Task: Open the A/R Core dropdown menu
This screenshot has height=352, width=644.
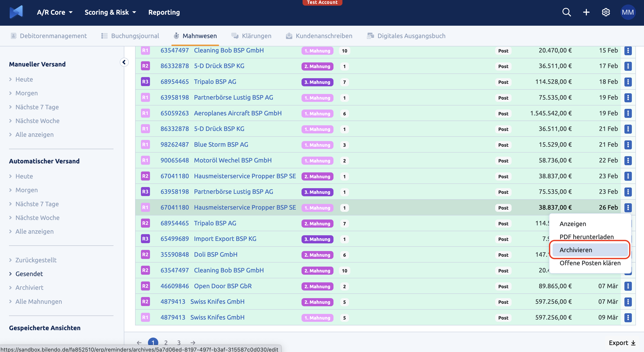Action: [x=55, y=12]
